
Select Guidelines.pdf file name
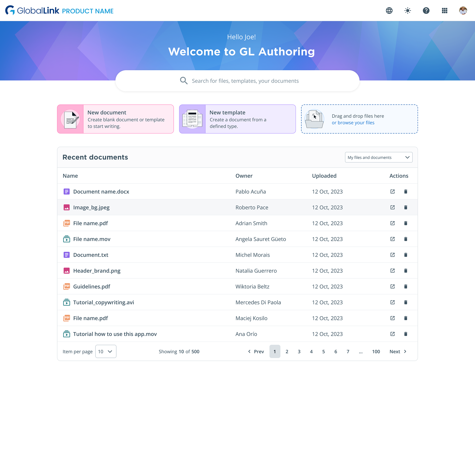pos(92,286)
